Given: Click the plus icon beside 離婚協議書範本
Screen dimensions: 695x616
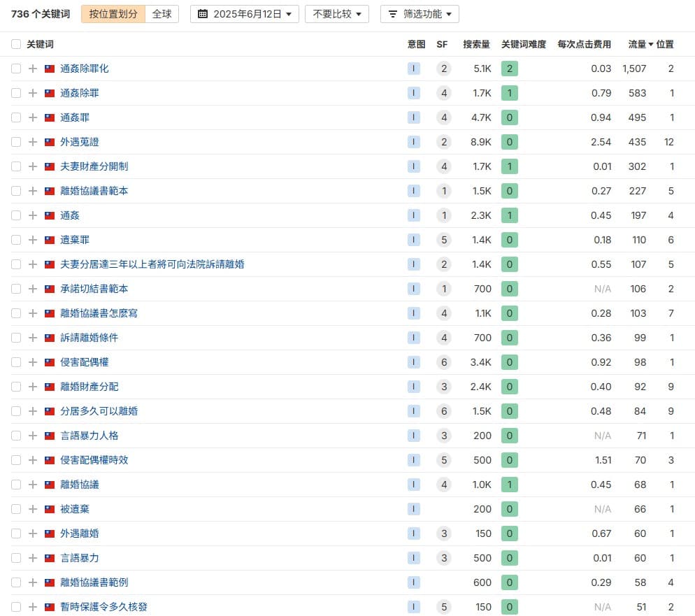Looking at the screenshot, I should 32,191.
